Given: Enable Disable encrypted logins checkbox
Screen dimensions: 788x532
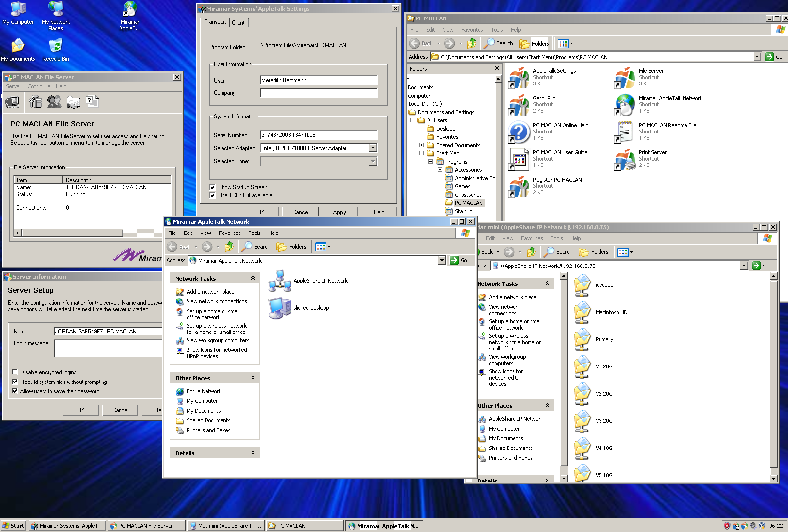Looking at the screenshot, I should (x=15, y=372).
